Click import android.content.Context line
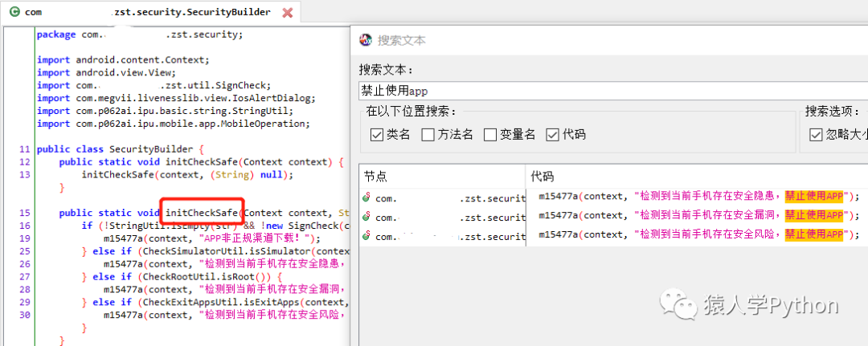The height and width of the screenshot is (346, 868). [124, 59]
